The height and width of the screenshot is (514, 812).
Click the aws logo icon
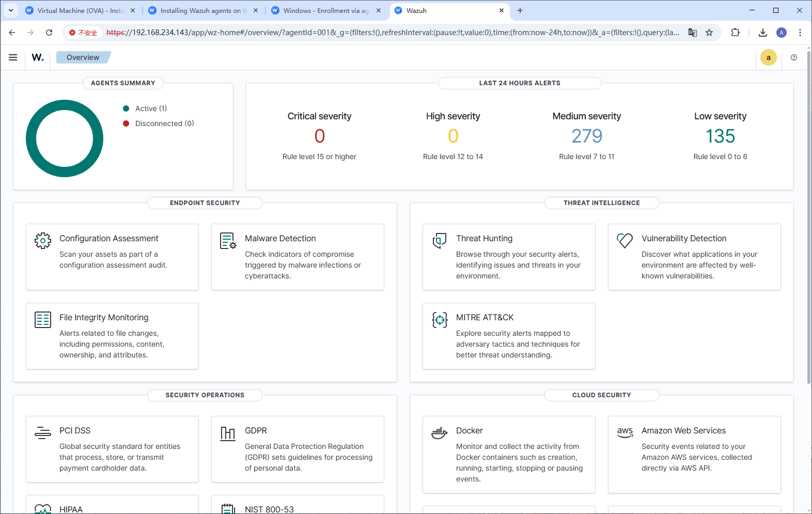pyautogui.click(x=625, y=432)
